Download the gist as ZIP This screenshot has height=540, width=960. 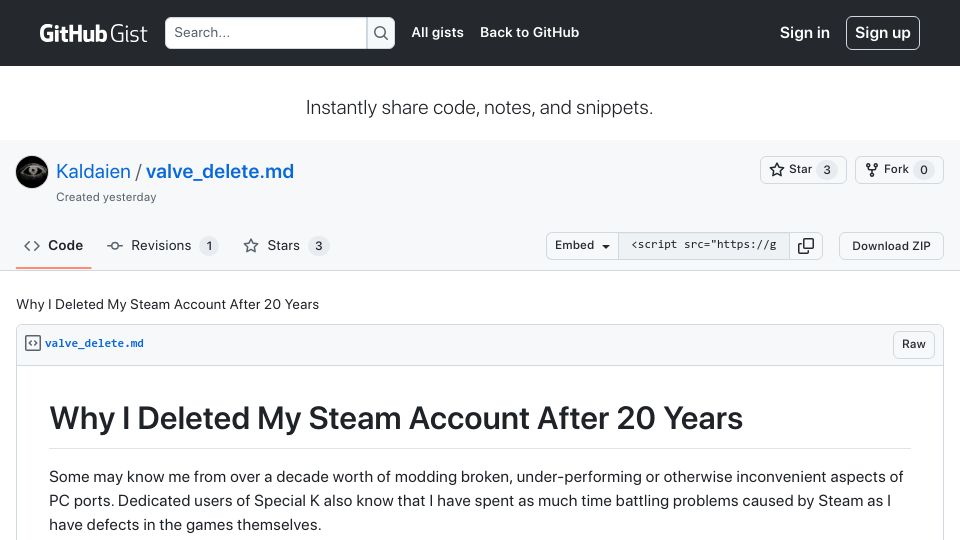891,246
